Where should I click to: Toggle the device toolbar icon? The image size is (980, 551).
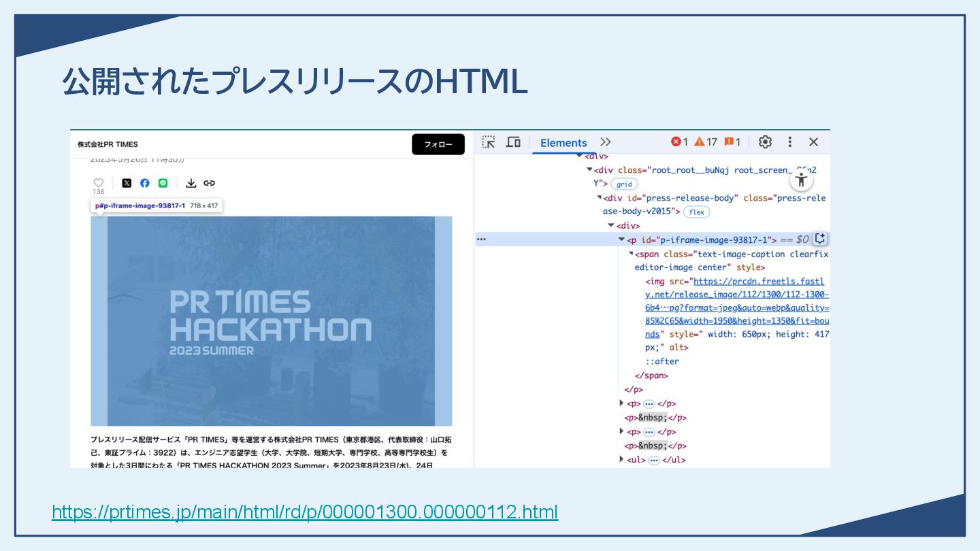click(513, 142)
